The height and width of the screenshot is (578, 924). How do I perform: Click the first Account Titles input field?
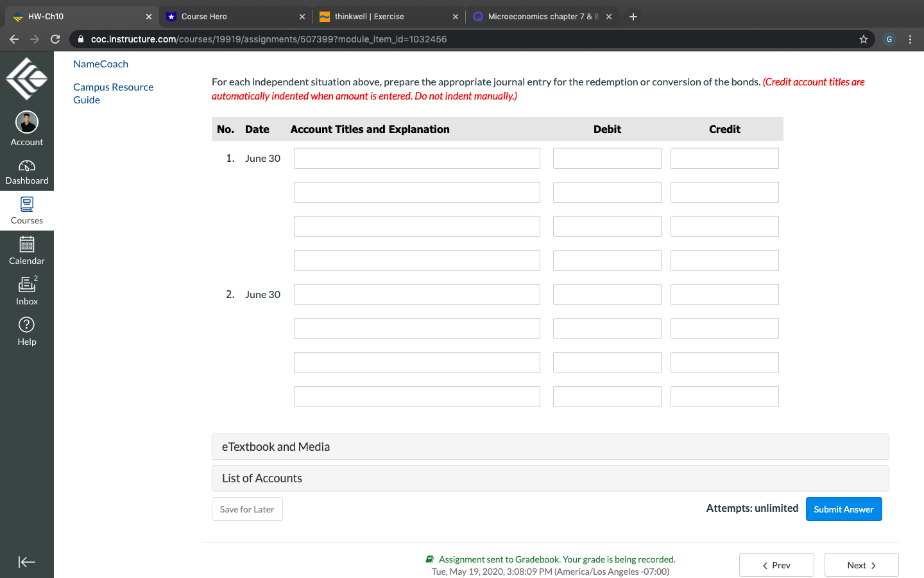click(416, 158)
